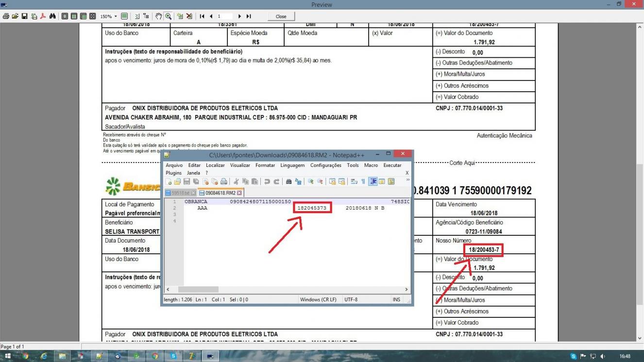This screenshot has width=644, height=362.
Task: Open Arquivo menu in Notepad++
Action: [174, 165]
